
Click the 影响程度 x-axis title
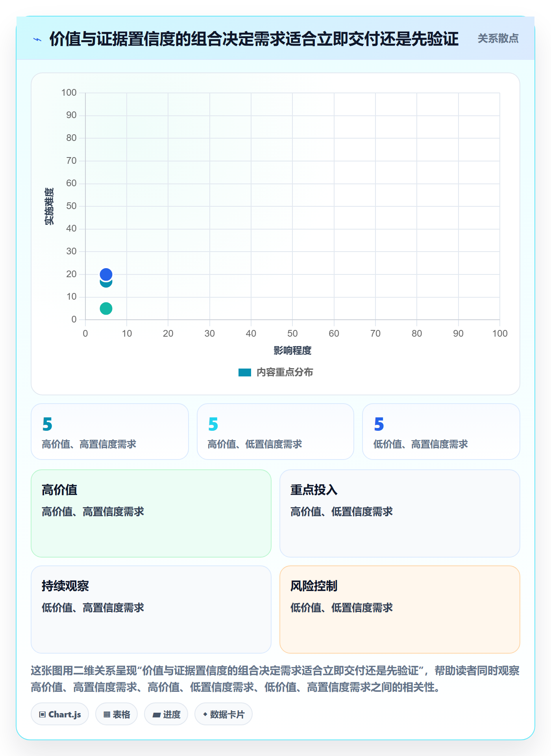[292, 350]
